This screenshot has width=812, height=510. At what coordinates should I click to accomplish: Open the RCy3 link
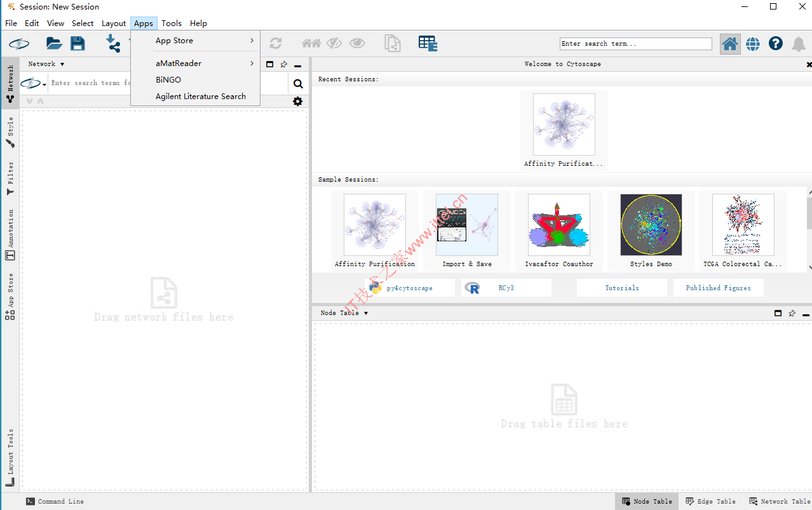506,288
